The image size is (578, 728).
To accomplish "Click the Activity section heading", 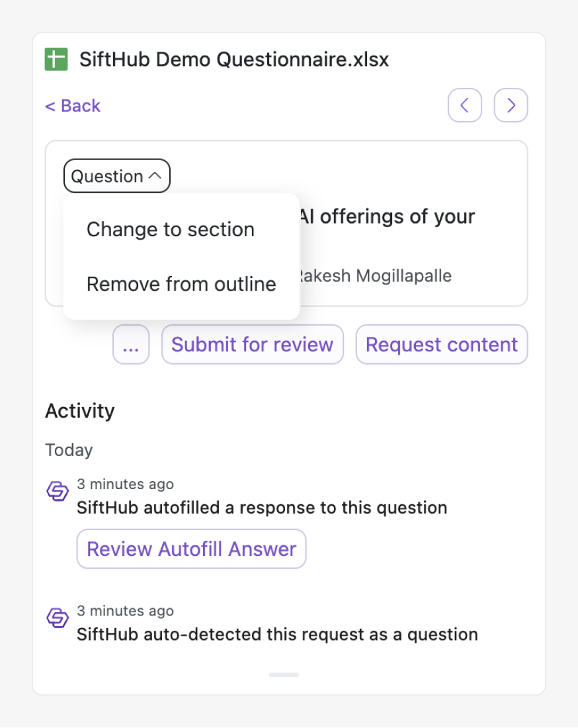I will (x=80, y=411).
